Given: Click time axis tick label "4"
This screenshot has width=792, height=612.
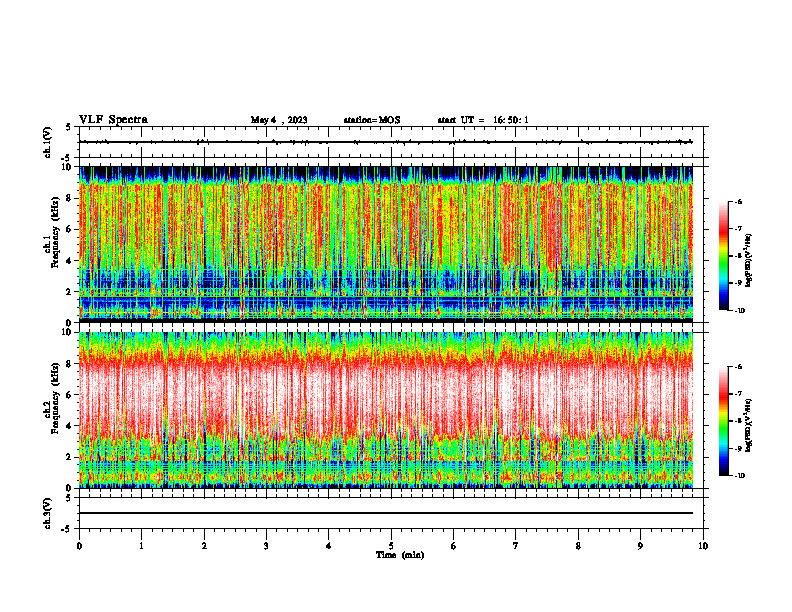Looking at the screenshot, I should pyautogui.click(x=329, y=546).
